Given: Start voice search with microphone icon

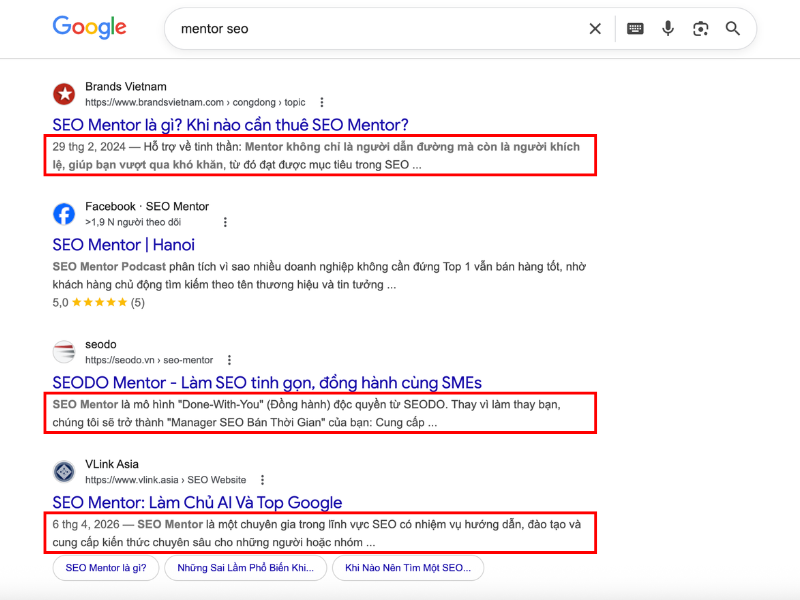Looking at the screenshot, I should click(668, 29).
